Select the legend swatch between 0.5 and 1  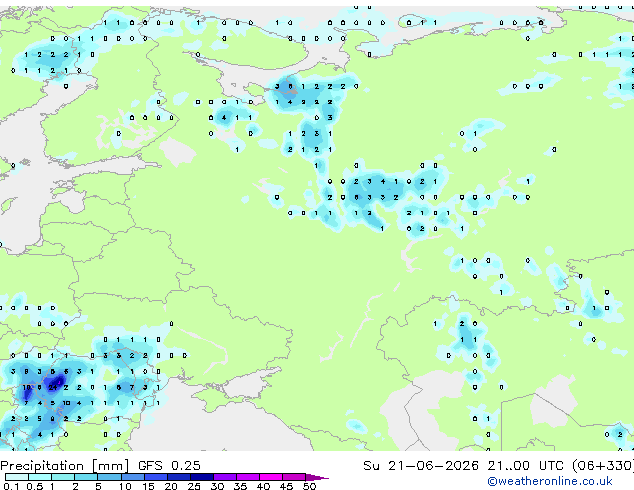point(40,477)
